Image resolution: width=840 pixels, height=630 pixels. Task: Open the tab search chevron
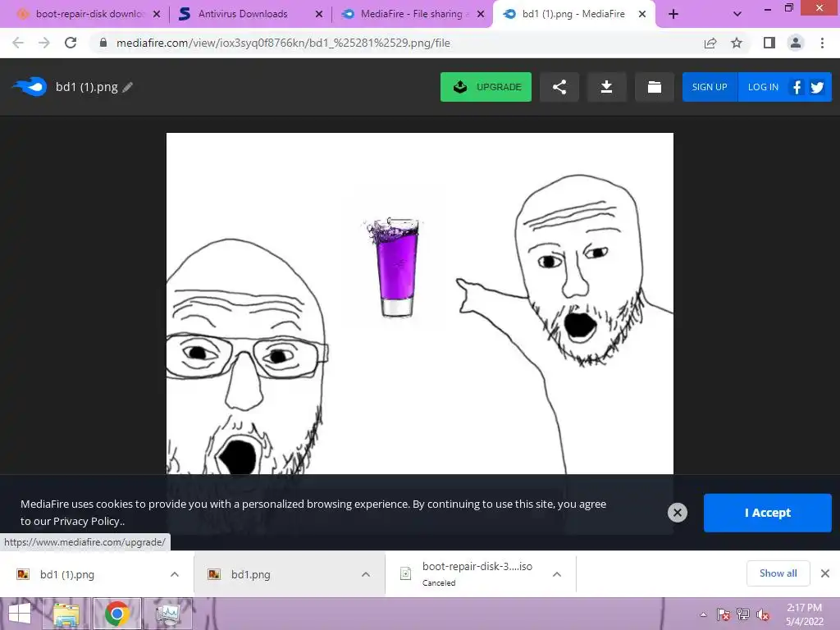coord(737,14)
